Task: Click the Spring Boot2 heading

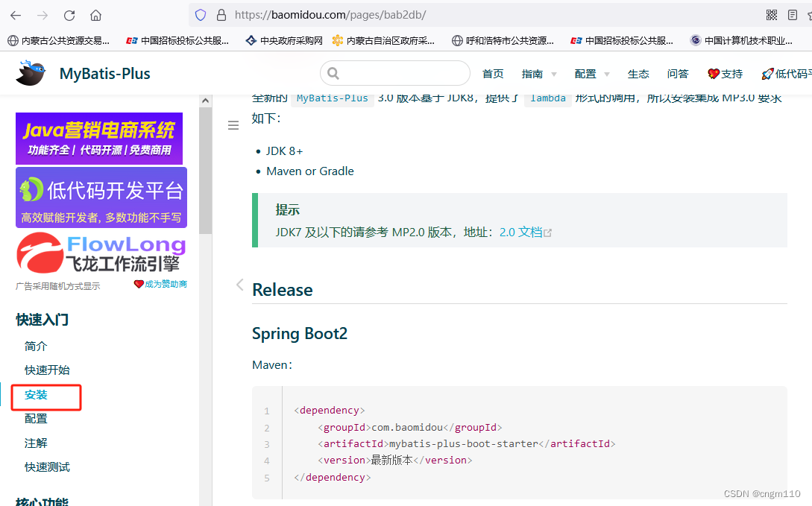Action: (x=299, y=334)
